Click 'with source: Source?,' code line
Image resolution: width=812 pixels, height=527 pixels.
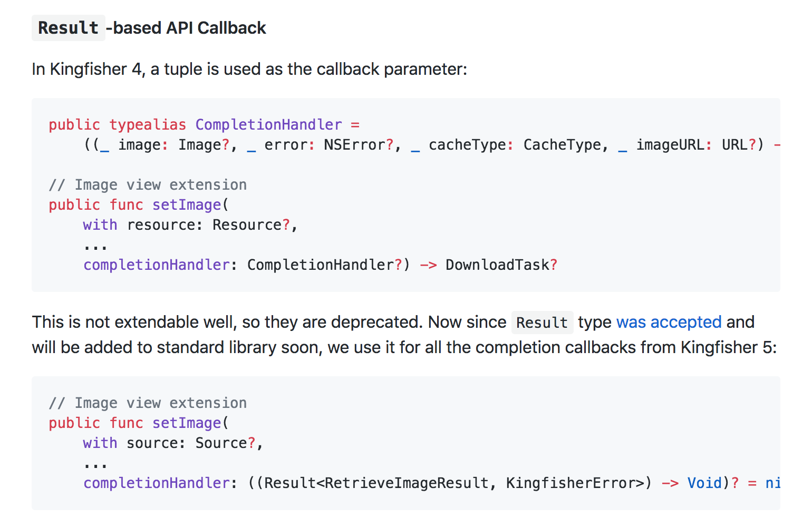[x=173, y=443]
